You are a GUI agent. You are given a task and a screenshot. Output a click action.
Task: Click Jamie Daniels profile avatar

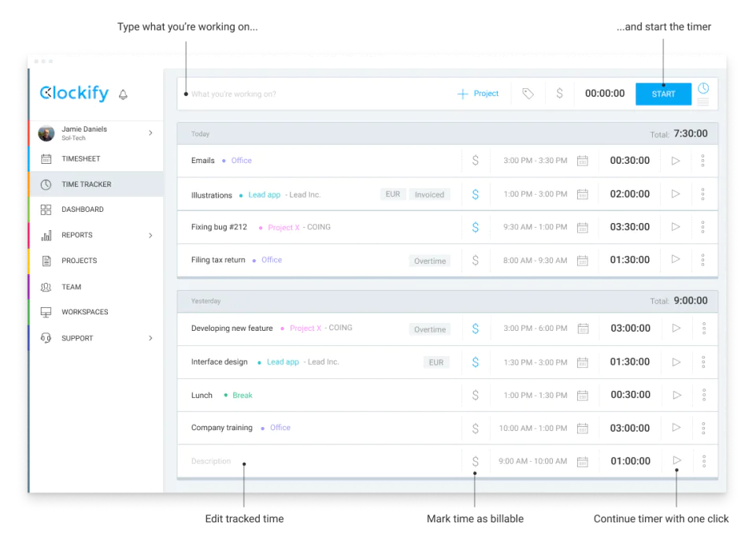(46, 133)
